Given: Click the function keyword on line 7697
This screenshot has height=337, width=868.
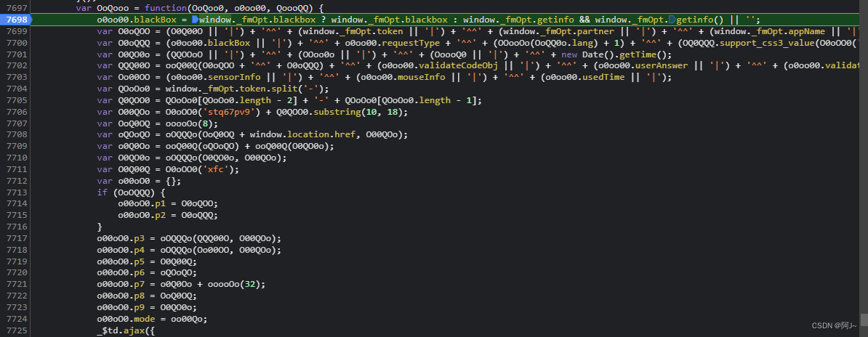Looking at the screenshot, I should click(164, 8).
